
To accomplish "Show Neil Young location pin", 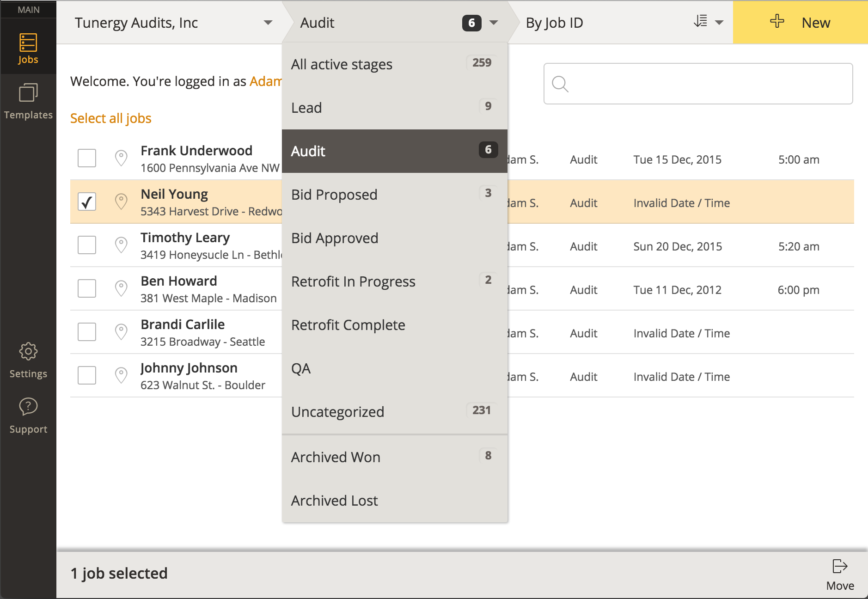I will click(x=121, y=202).
